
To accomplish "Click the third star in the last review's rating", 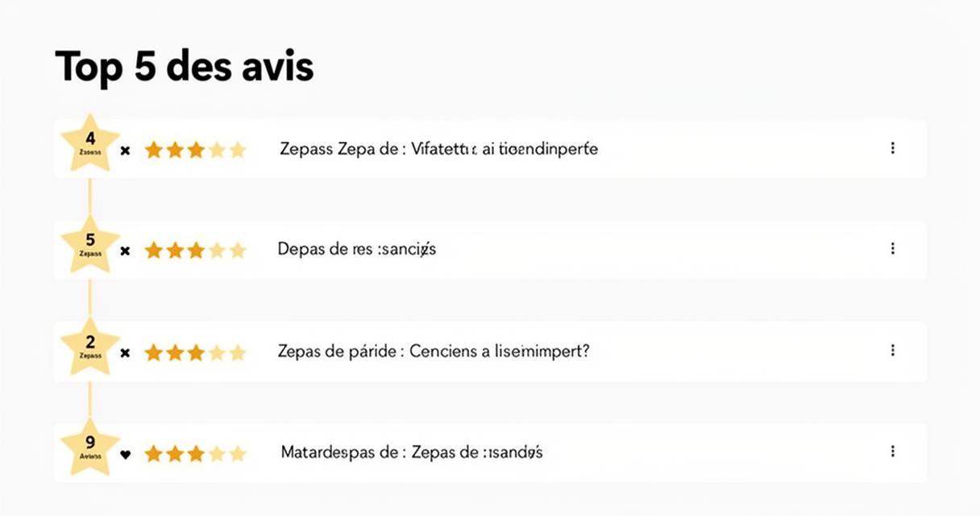I will pyautogui.click(x=196, y=454).
